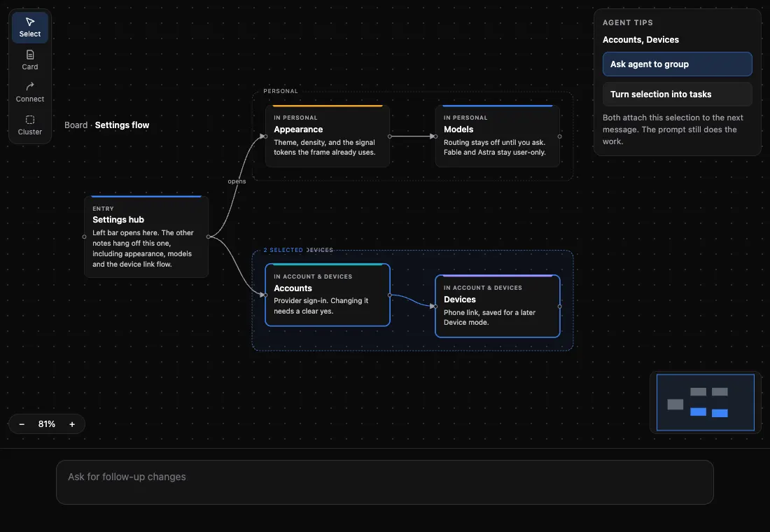Select the Models card
Image resolution: width=770 pixels, height=532 pixels.
coord(498,136)
